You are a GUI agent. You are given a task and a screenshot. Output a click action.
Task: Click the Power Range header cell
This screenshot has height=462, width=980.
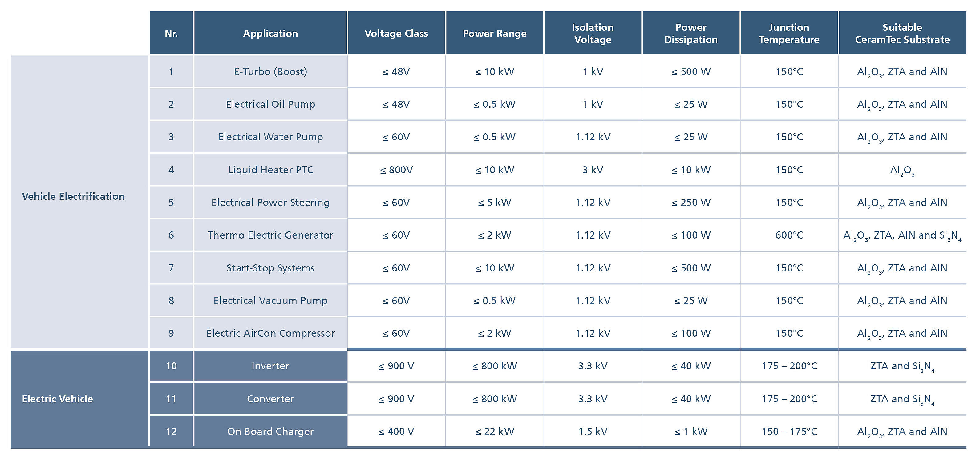(x=494, y=34)
